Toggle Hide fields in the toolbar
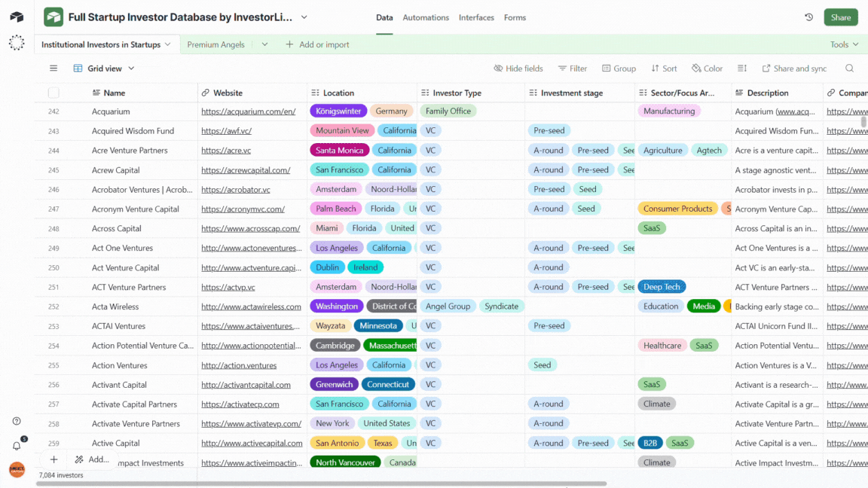 click(518, 68)
